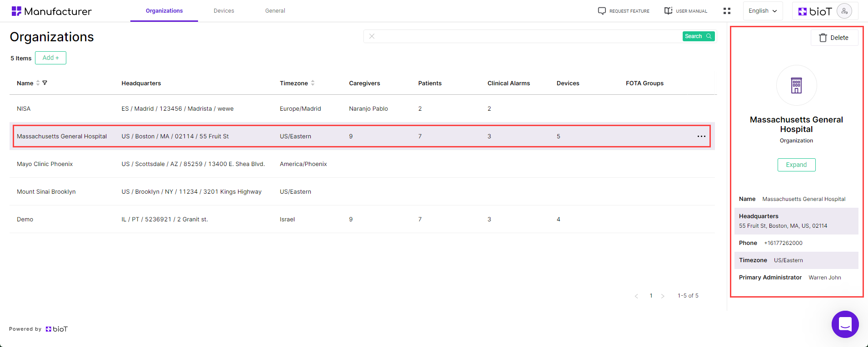Open Massachusetts General Hospital row options menu

701,136
